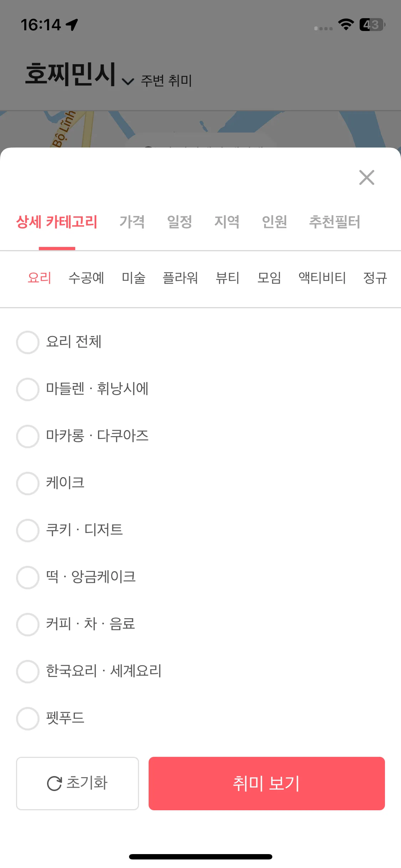The image size is (401, 868).
Task: Tap the 호찌민시 city title
Action: coord(71,74)
